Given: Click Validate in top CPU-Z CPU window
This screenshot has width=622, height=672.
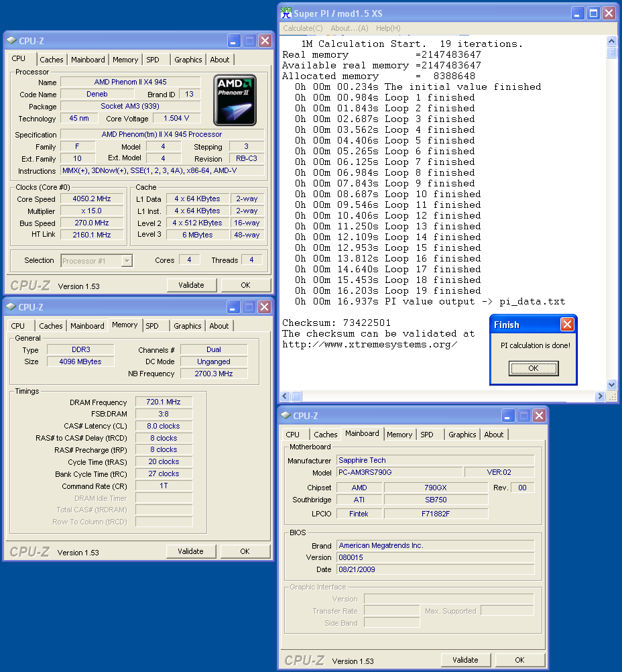Looking at the screenshot, I should coord(192,285).
